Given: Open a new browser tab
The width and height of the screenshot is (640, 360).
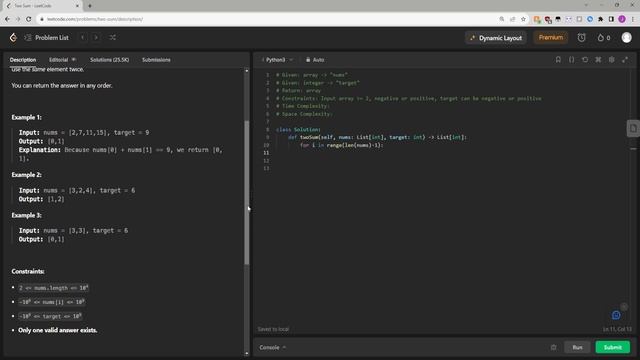Looking at the screenshot, I should pos(90,6).
